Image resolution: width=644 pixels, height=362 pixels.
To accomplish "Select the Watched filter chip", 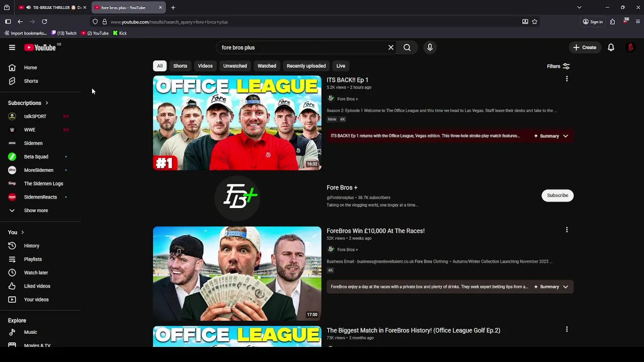I will 267,66.
